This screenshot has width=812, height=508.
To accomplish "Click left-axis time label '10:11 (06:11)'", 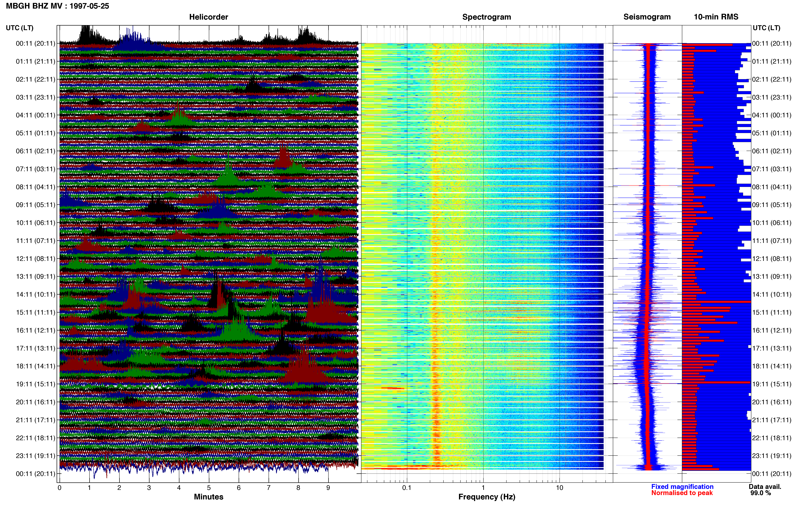I will point(35,223).
